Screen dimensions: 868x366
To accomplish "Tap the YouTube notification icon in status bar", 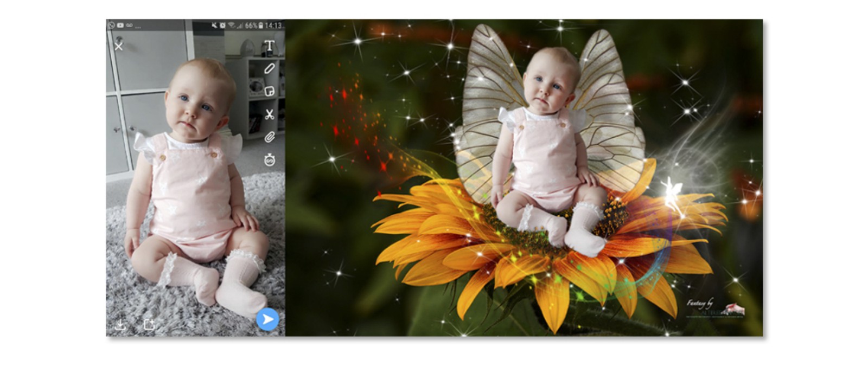I will click(120, 25).
